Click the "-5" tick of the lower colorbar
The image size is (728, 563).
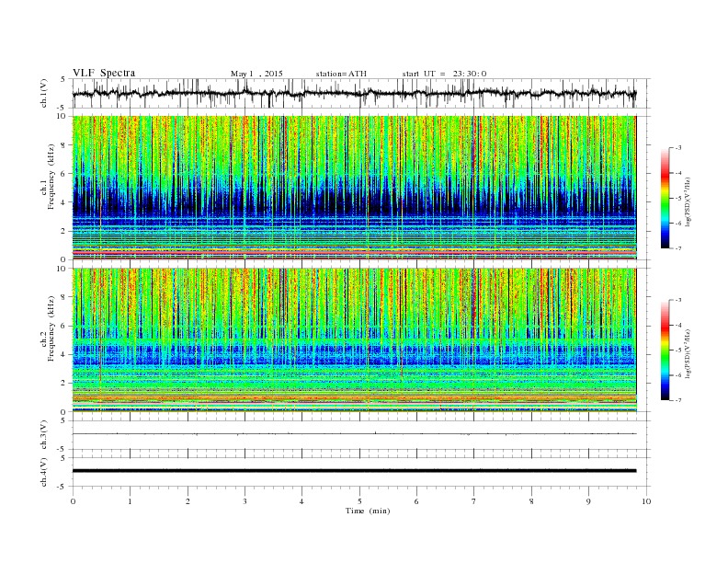(677, 350)
